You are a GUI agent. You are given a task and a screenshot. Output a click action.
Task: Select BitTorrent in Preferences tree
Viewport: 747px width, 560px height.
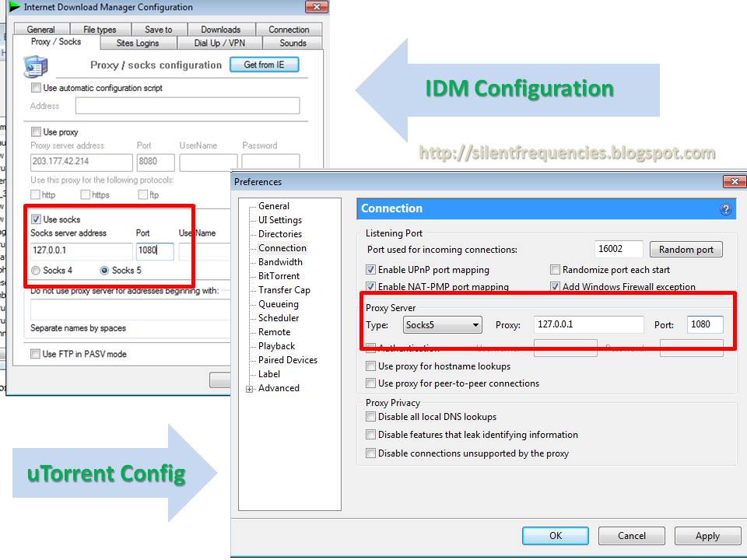279,275
